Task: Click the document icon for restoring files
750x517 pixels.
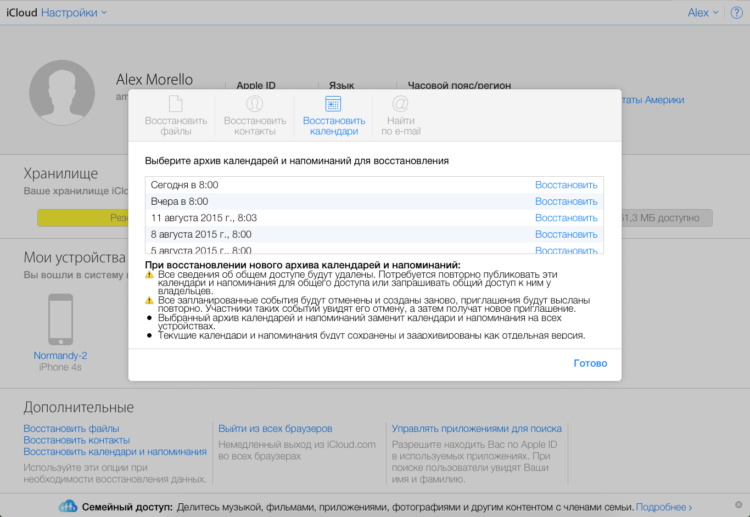Action: click(176, 104)
